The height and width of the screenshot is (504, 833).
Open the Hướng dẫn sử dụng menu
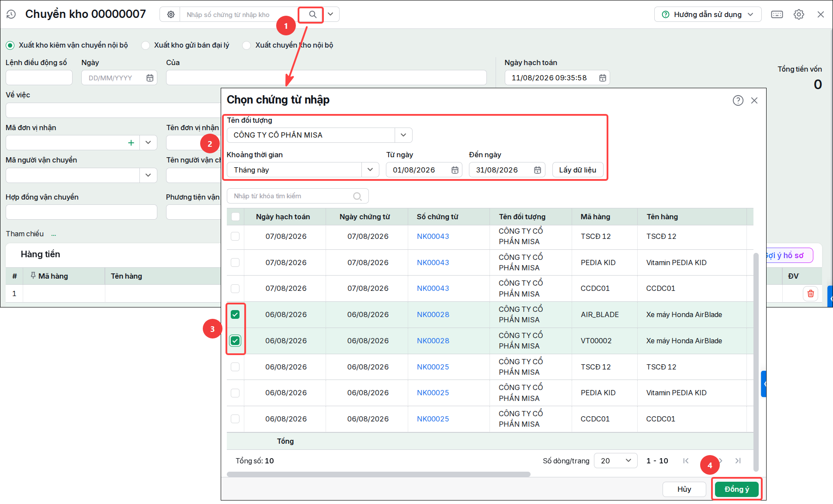click(708, 14)
